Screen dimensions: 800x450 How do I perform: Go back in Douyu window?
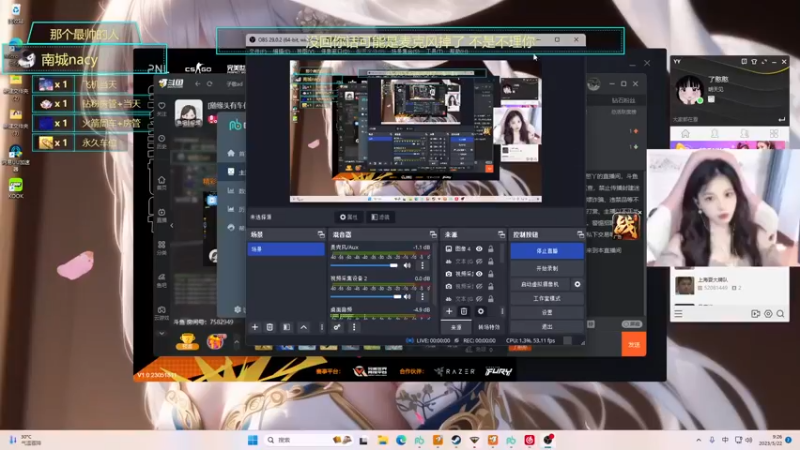tap(197, 84)
